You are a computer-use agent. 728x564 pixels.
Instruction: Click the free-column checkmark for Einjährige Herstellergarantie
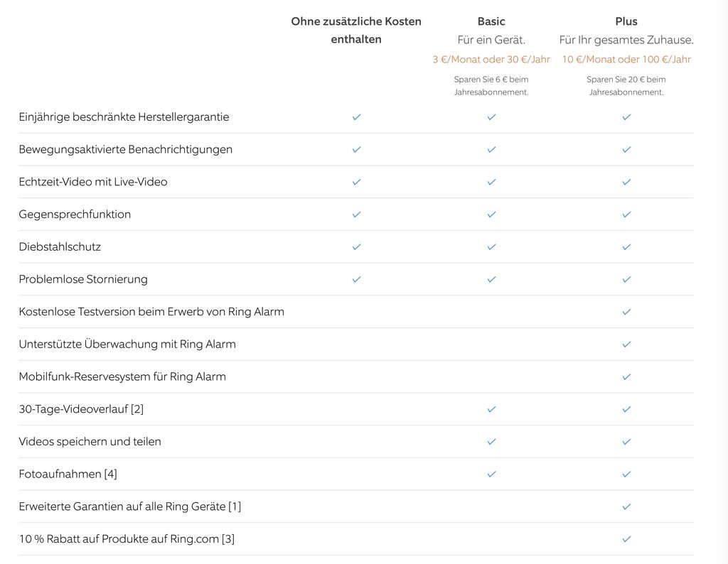[x=356, y=116]
